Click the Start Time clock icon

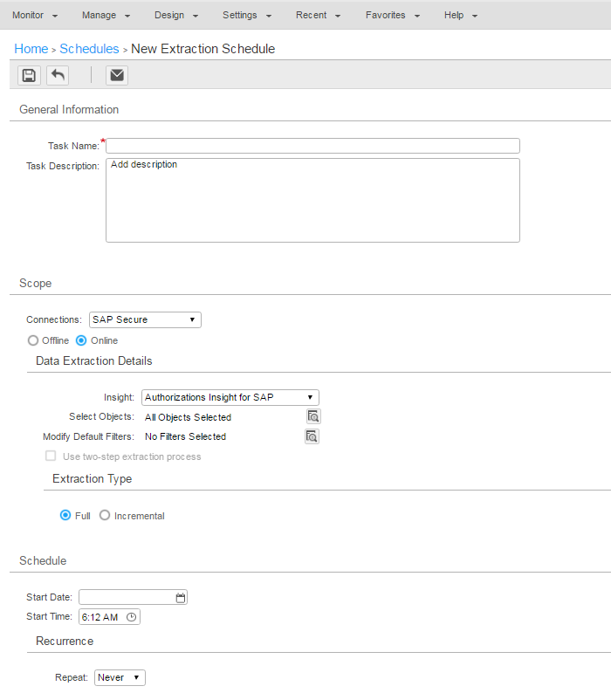132,616
